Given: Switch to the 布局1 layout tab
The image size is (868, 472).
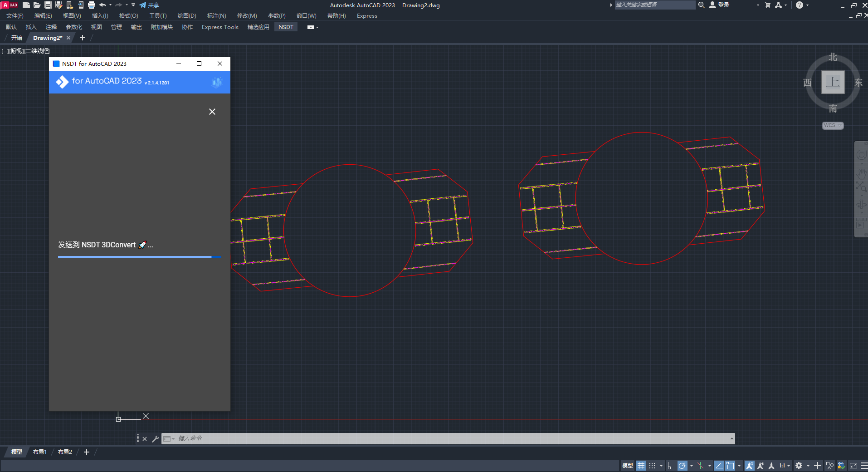Looking at the screenshot, I should (x=40, y=452).
